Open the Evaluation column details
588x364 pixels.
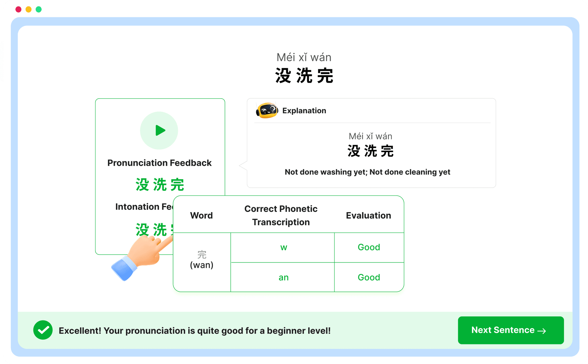pos(368,215)
